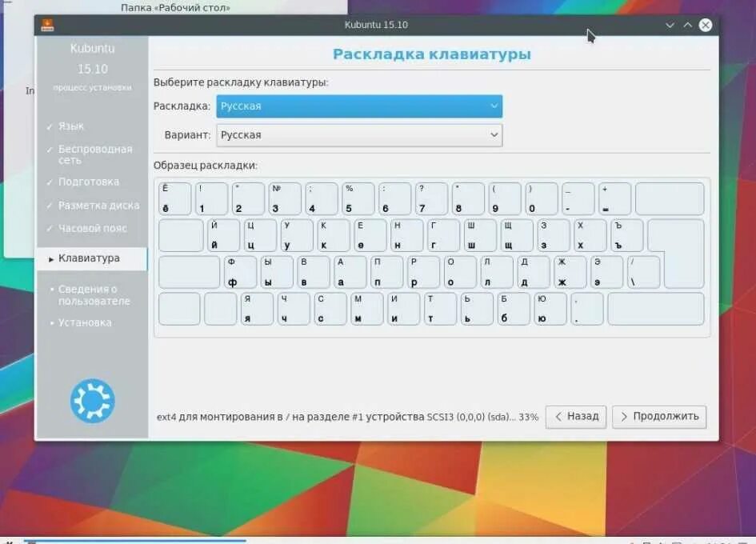
Task: Click the Выберите раскладку клавиатуры label
Action: coord(241,82)
